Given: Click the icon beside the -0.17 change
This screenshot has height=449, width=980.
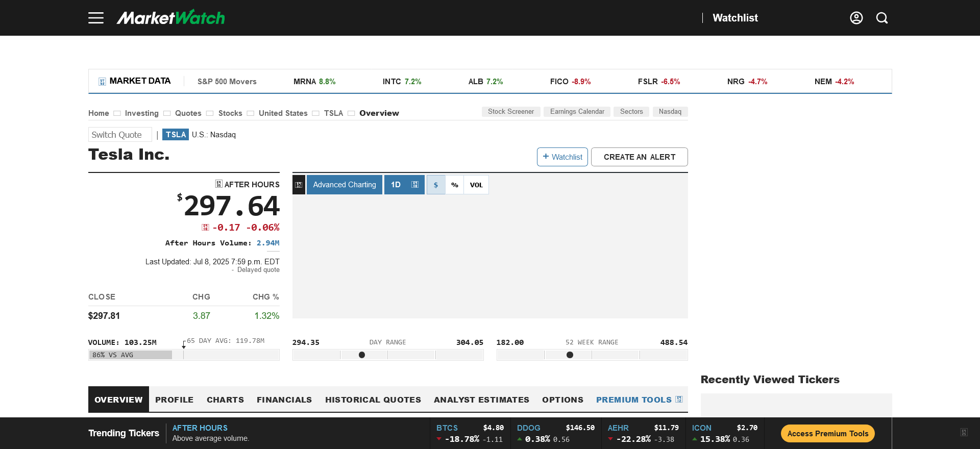Looking at the screenshot, I should point(205,228).
